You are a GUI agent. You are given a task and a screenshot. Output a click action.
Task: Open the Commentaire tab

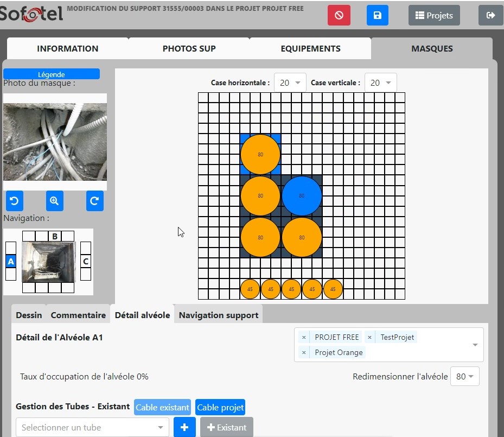pyautogui.click(x=78, y=315)
